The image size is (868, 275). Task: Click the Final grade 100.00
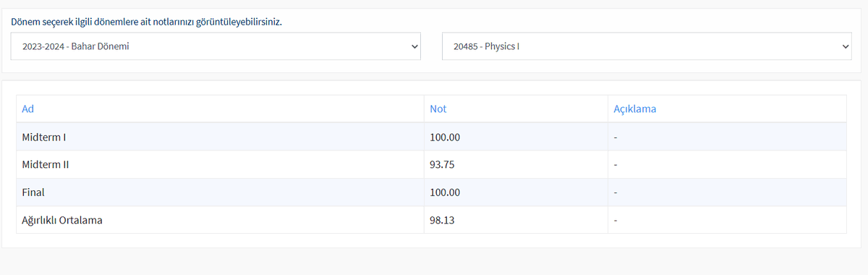445,192
